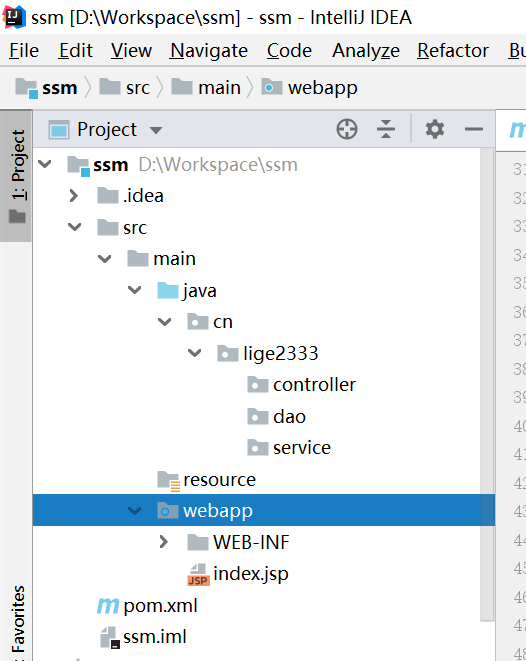
Task: Select the controller package row
Action: click(264, 384)
